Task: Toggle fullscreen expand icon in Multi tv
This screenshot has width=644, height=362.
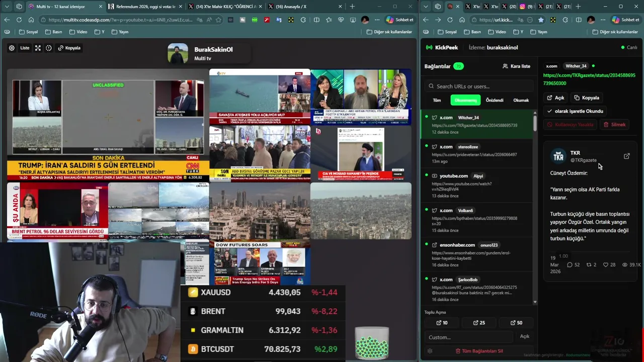Action: (38, 48)
